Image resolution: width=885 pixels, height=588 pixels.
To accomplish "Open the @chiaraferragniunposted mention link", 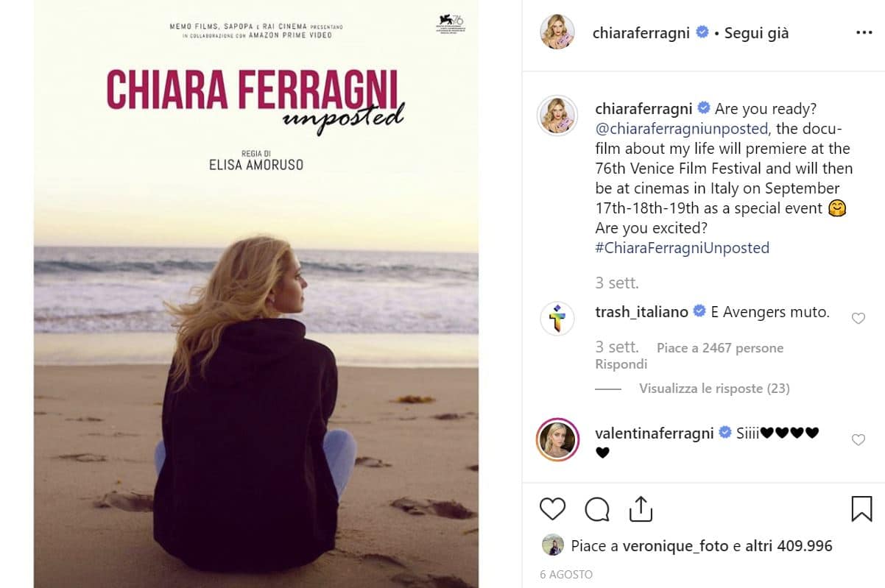I will (682, 129).
